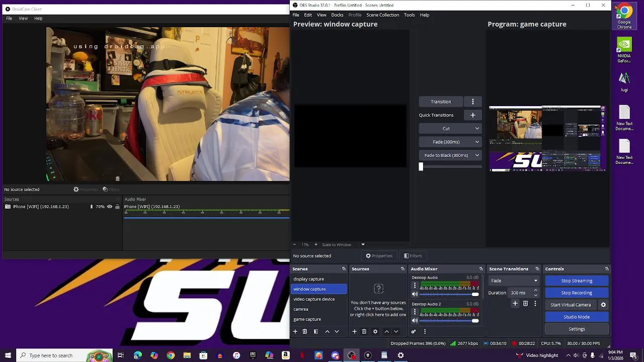Add a source with the Sources plus icon
The height and width of the screenshot is (362, 644).
(x=354, y=332)
